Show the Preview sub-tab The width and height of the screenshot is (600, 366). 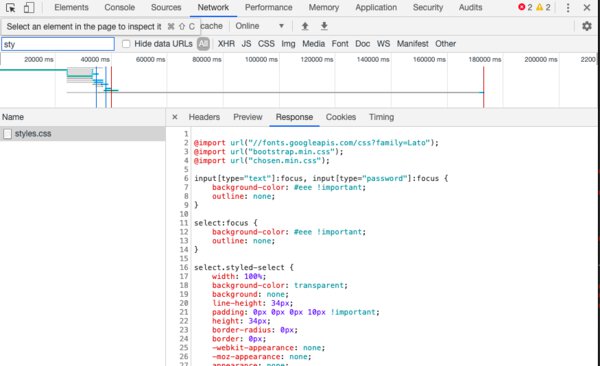(x=248, y=117)
